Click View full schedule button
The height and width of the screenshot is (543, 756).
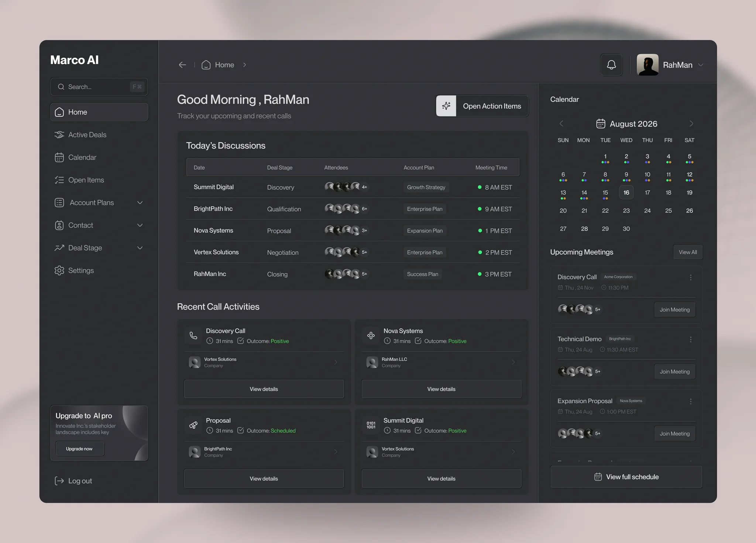[x=626, y=477]
